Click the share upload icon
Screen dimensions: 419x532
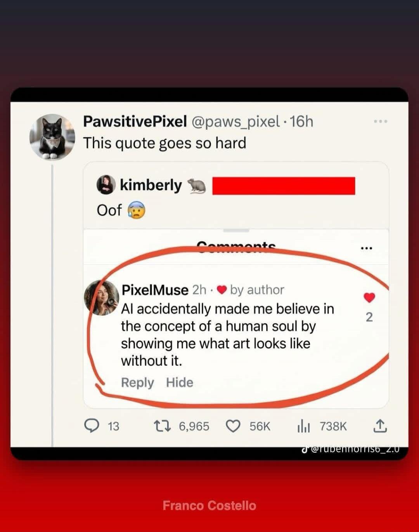pyautogui.click(x=380, y=426)
